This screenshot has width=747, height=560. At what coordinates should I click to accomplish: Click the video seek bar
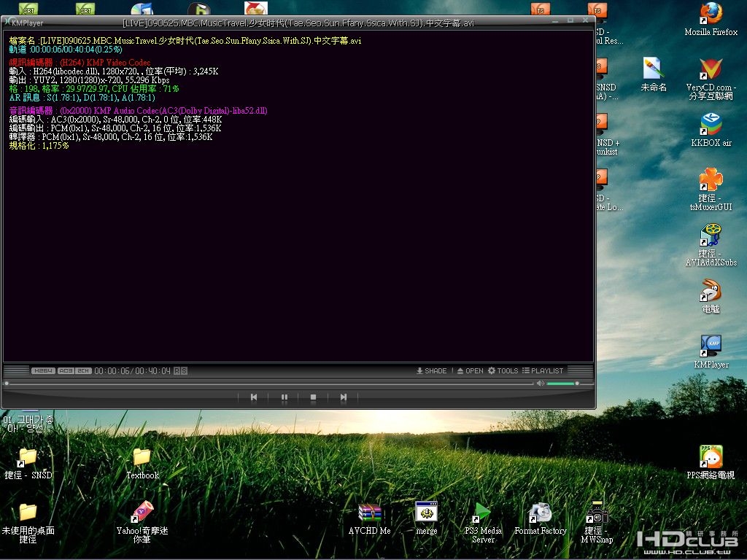[270, 383]
